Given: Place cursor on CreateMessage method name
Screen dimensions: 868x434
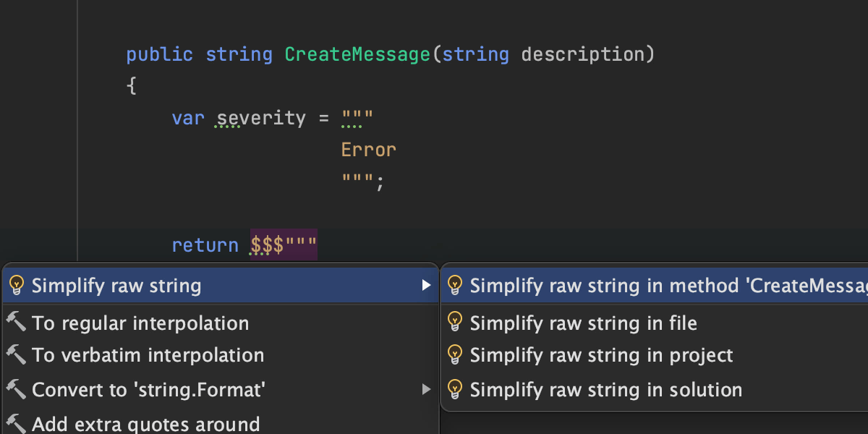Looking at the screenshot, I should tap(357, 54).
